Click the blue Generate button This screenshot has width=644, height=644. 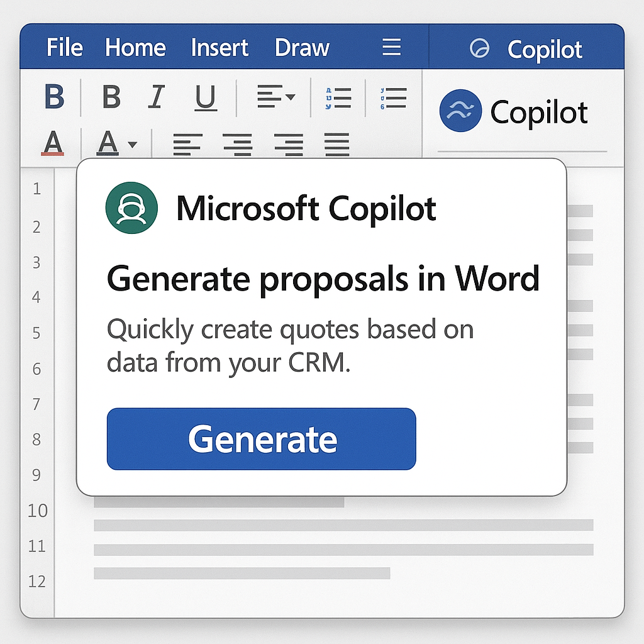click(261, 439)
